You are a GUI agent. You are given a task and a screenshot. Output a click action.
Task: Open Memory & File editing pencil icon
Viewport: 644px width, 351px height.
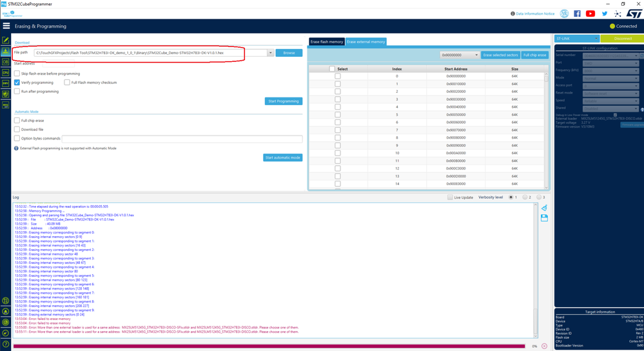pyautogui.click(x=5, y=40)
